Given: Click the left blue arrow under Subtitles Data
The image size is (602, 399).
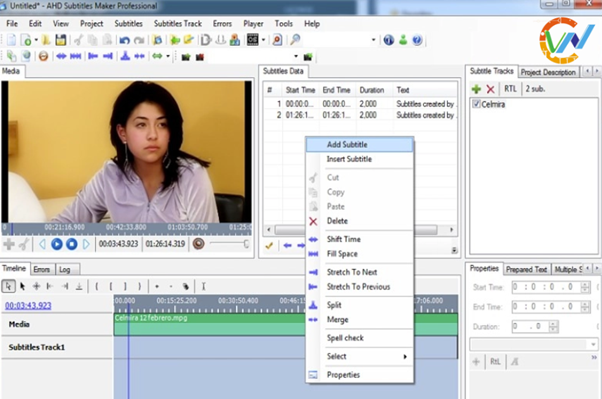Looking at the screenshot, I should (288, 245).
